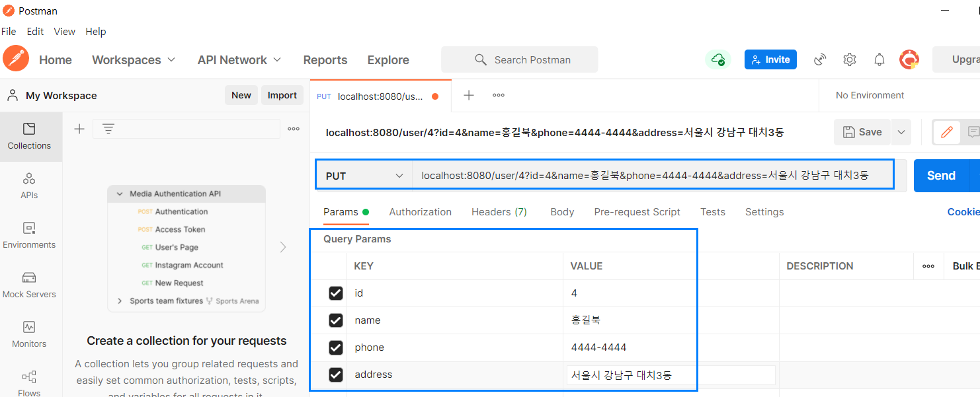Viewport: 980px width, 397px height.
Task: Open the notifications bell
Action: [x=879, y=59]
